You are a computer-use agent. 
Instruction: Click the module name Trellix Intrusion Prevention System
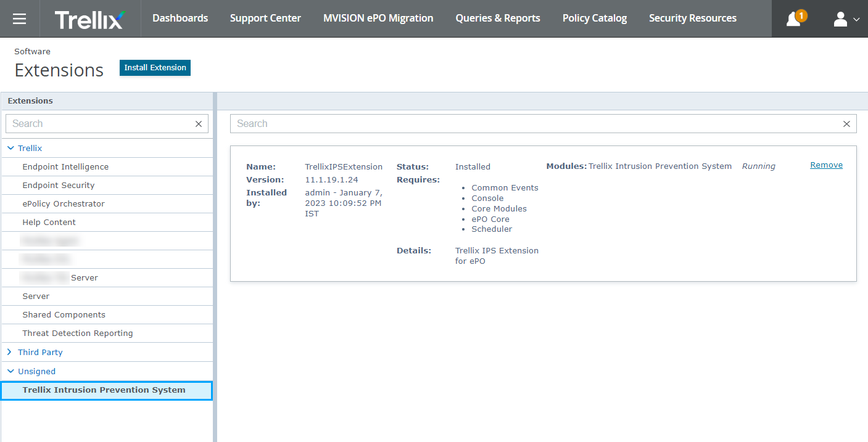pyautogui.click(x=660, y=166)
